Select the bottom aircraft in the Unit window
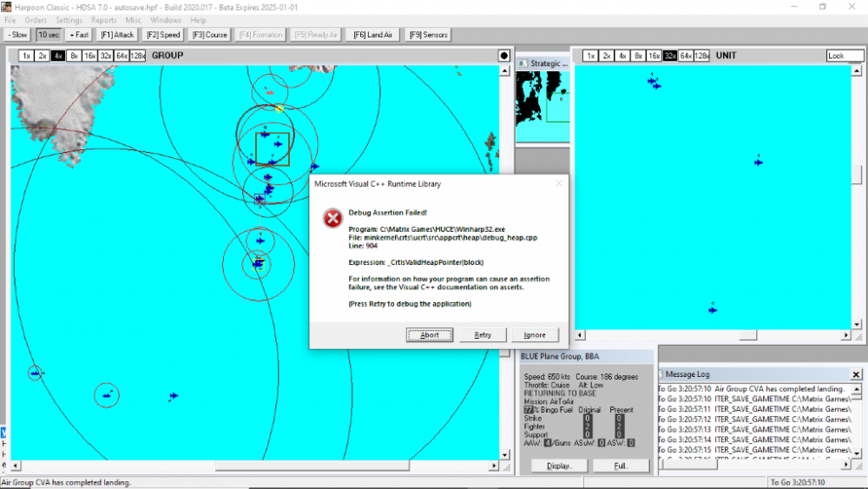Viewport: 868px width, 489px height. tap(713, 309)
